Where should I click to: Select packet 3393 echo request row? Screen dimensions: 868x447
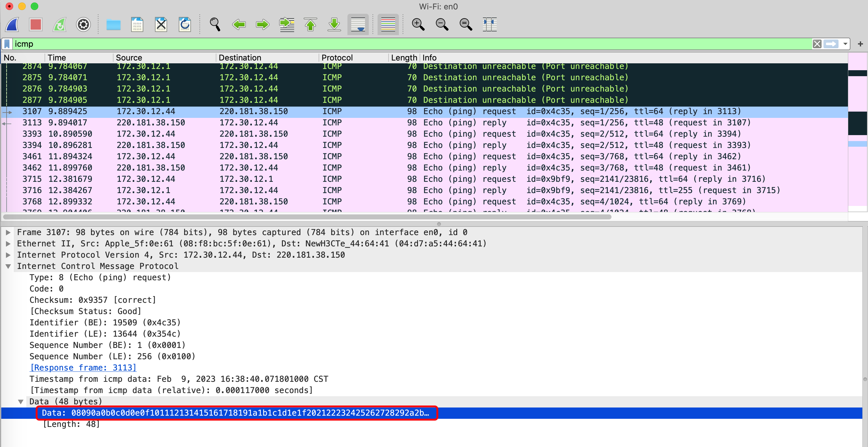tap(425, 134)
